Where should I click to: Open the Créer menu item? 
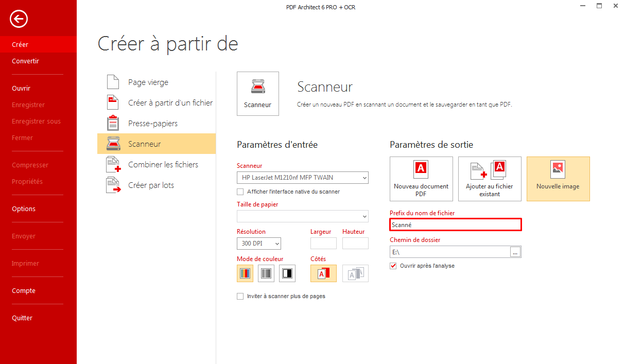(38, 45)
